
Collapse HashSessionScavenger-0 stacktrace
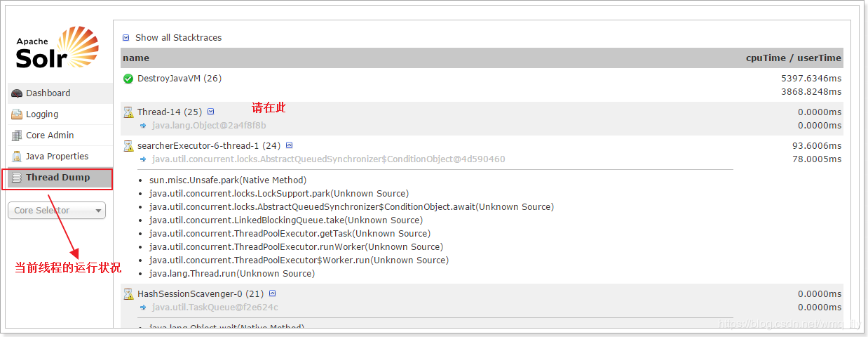click(273, 293)
